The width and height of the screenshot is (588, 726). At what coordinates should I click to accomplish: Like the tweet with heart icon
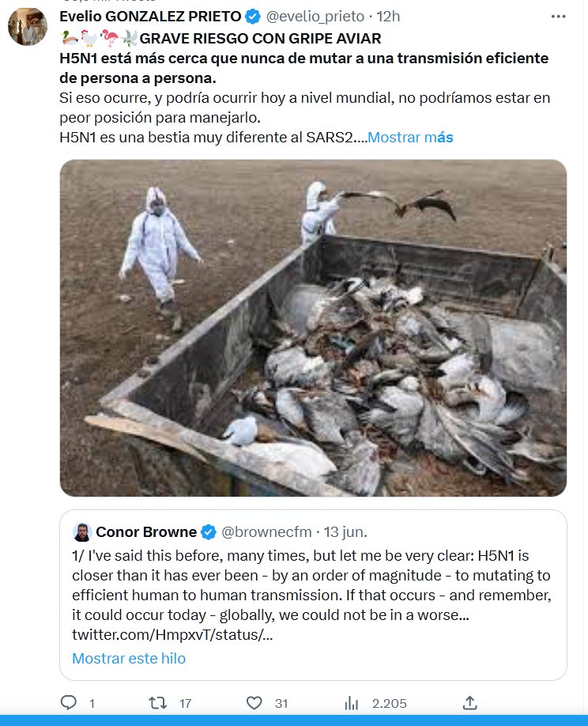click(254, 702)
